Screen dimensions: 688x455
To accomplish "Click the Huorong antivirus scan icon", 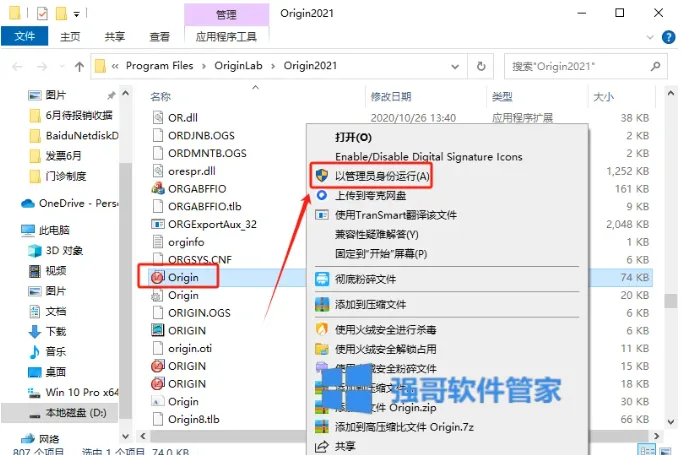I will [x=322, y=330].
